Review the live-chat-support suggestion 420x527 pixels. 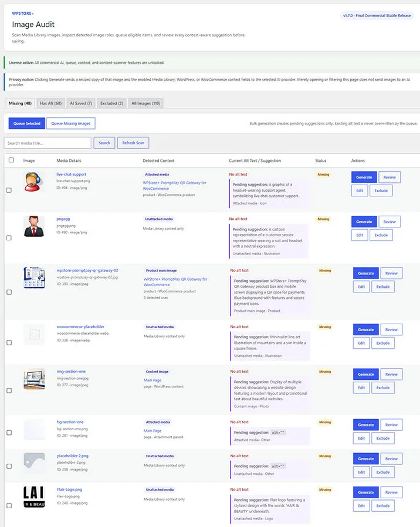click(x=389, y=177)
